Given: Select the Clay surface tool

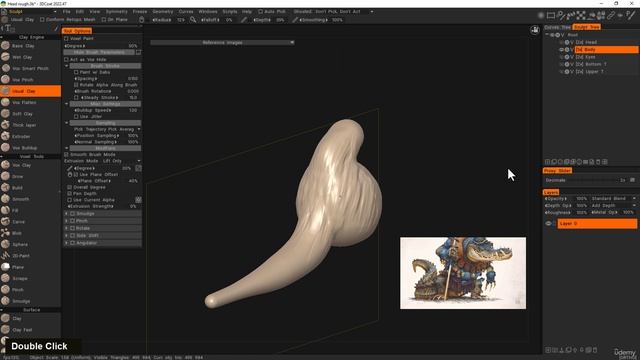Looking at the screenshot, I should (x=30, y=318).
